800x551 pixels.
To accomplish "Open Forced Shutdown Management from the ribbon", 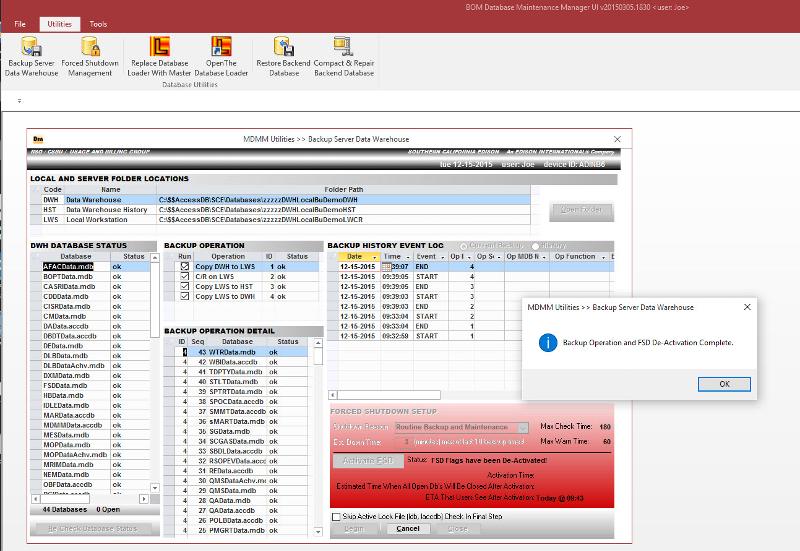I will click(91, 47).
